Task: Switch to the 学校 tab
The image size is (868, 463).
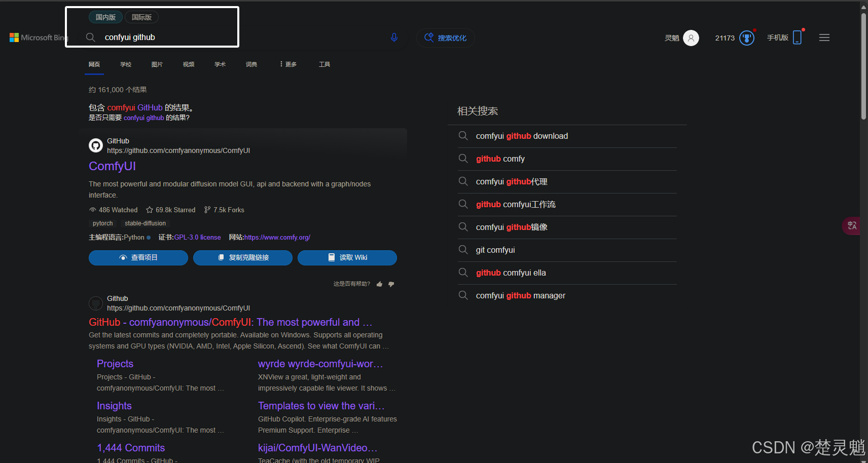Action: point(126,64)
